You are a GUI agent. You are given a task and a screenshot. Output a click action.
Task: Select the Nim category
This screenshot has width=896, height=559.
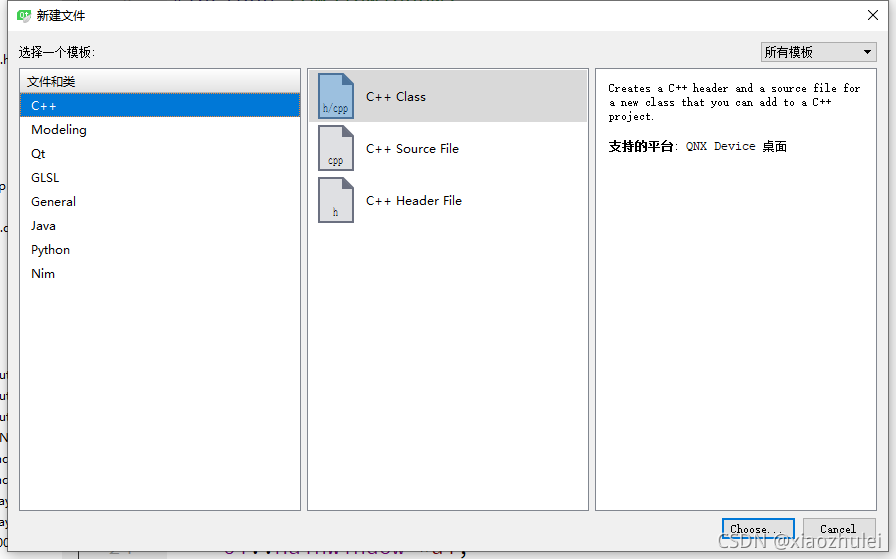tap(160, 274)
